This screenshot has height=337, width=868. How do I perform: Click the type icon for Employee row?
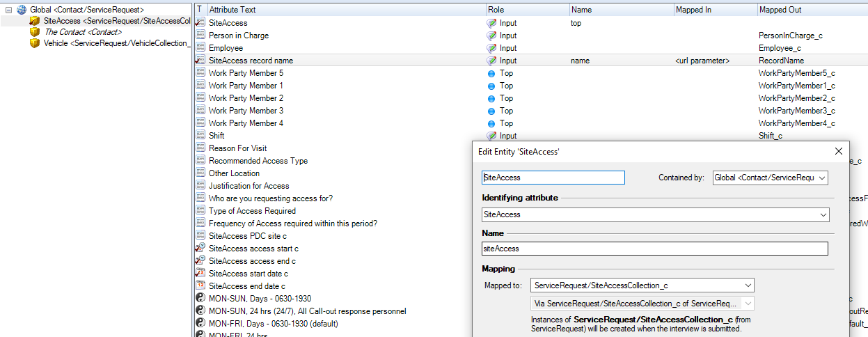point(200,48)
